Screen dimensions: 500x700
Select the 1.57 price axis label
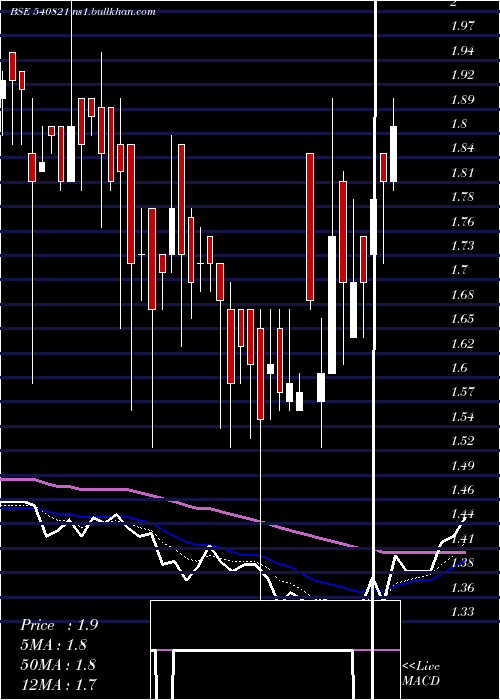pyautogui.click(x=462, y=392)
